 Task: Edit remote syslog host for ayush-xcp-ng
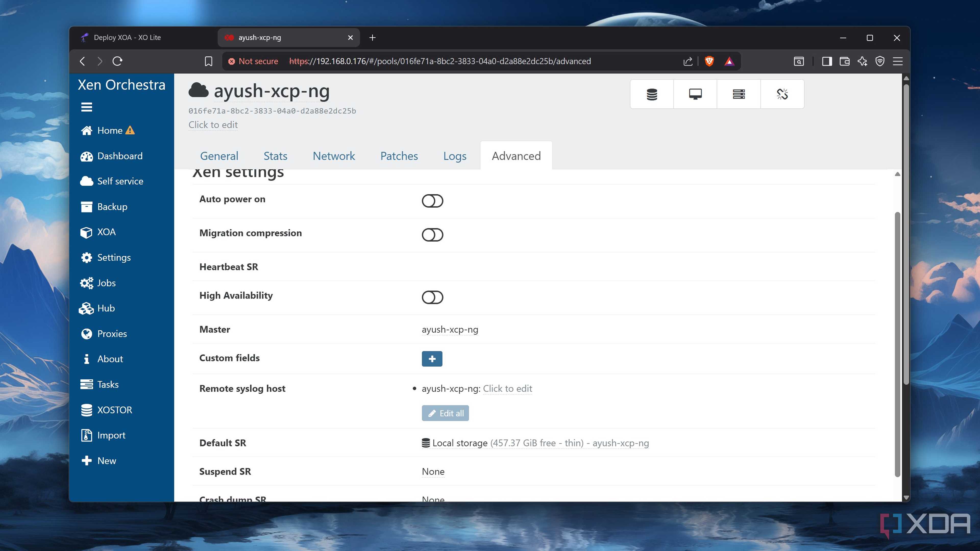507,389
